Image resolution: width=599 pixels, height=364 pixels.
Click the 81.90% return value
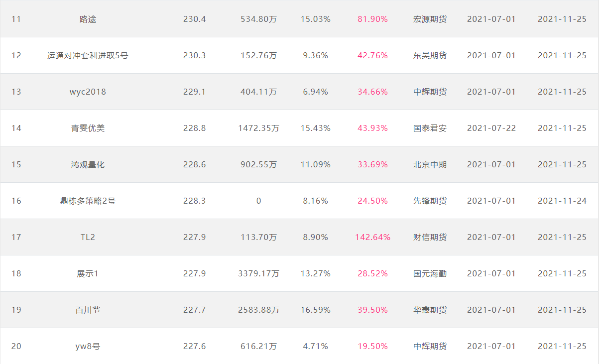372,19
